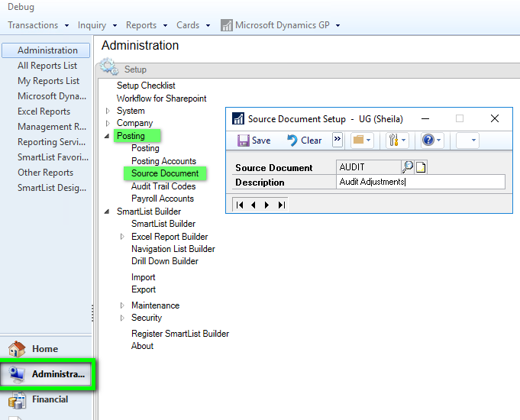Viewport: 520px width, 420px height.
Task: Open Register SmartList Builder link
Action: (180, 334)
